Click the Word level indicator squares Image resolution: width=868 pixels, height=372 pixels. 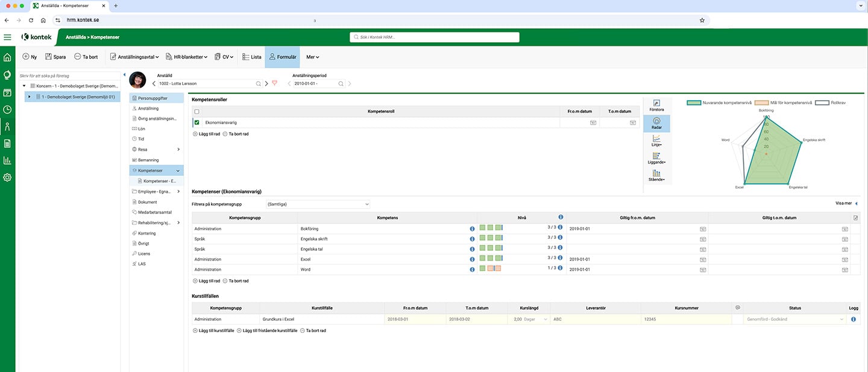490,268
